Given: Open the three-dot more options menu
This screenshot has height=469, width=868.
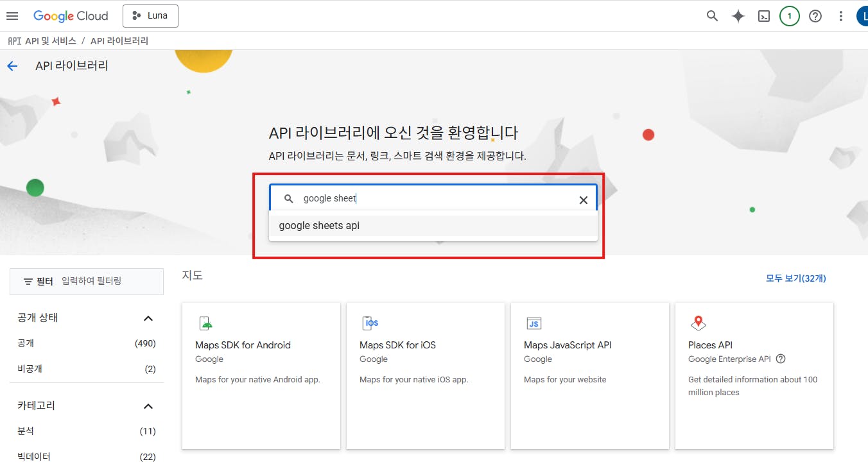Looking at the screenshot, I should (841, 16).
